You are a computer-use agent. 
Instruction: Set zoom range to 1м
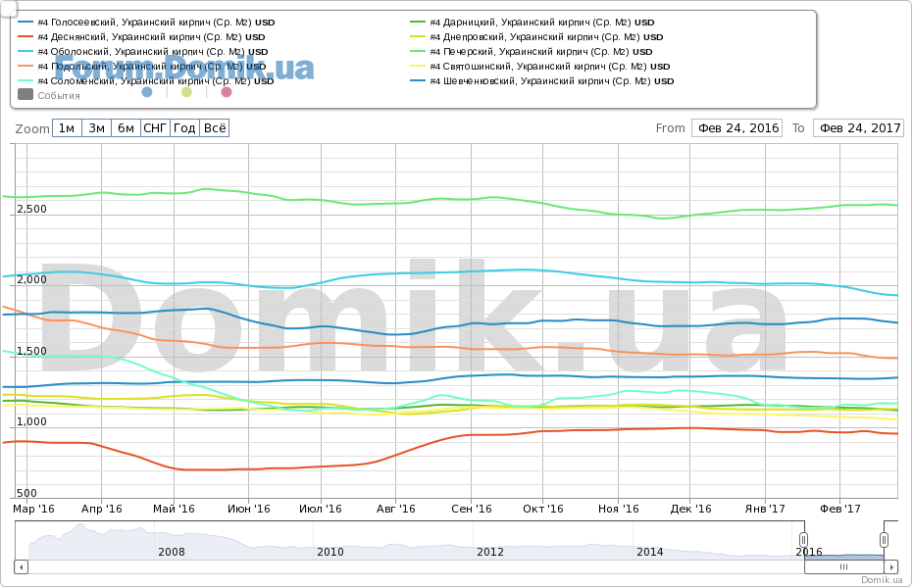[x=67, y=128]
